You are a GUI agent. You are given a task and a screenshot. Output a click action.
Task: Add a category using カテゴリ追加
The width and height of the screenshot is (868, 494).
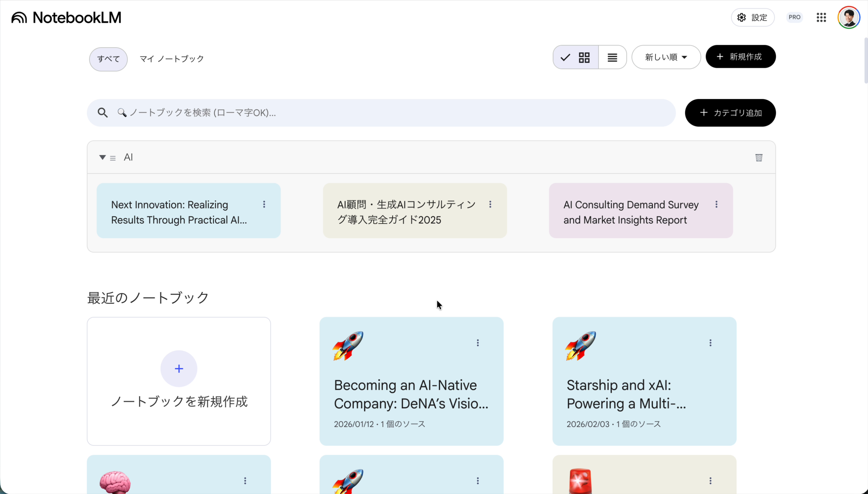[x=730, y=112]
